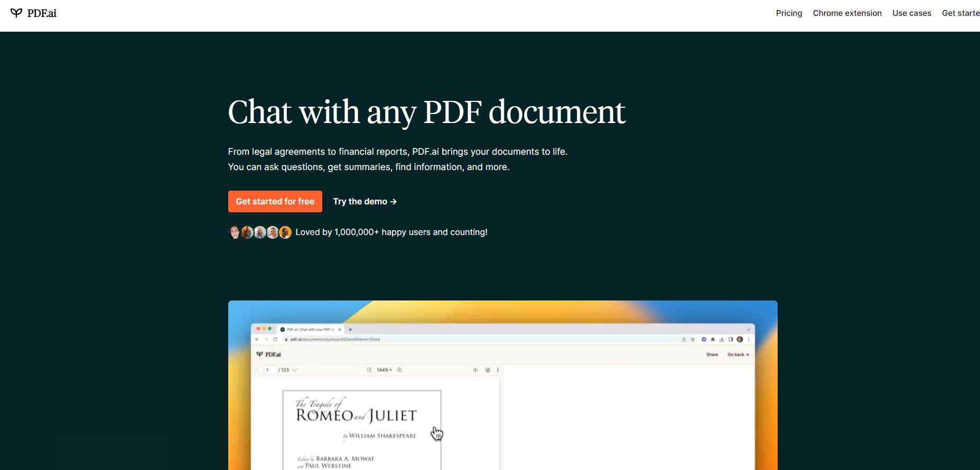The image size is (980, 470).
Task: Click the 'From legal agreements to financial reports' line
Action: point(398,152)
